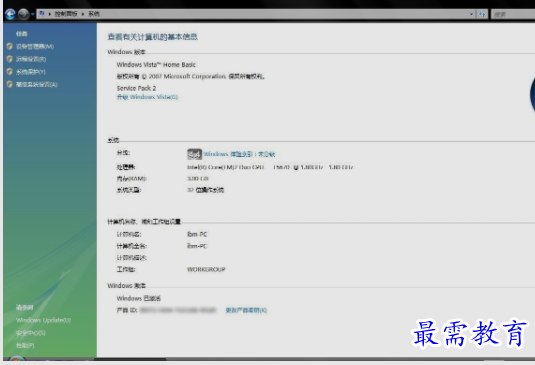
Task: Click shield icon next to 高级系统设置(A)
Action: point(10,84)
